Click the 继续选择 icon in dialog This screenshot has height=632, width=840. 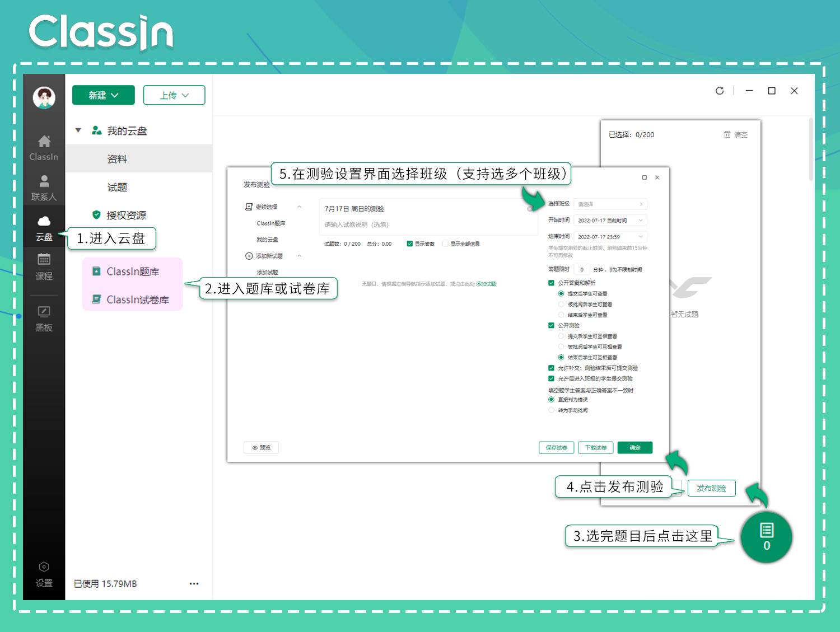click(x=249, y=207)
